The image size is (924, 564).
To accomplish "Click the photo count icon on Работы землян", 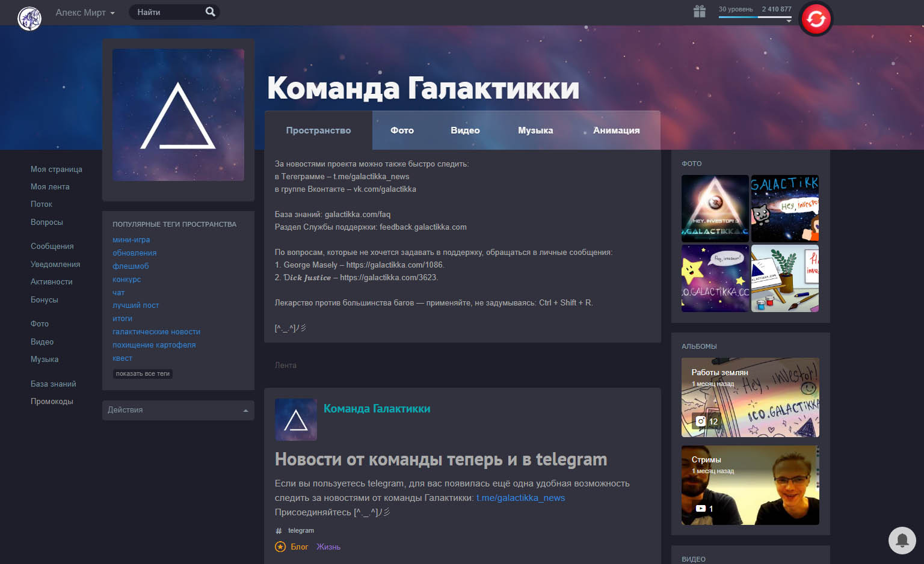I will tap(701, 421).
